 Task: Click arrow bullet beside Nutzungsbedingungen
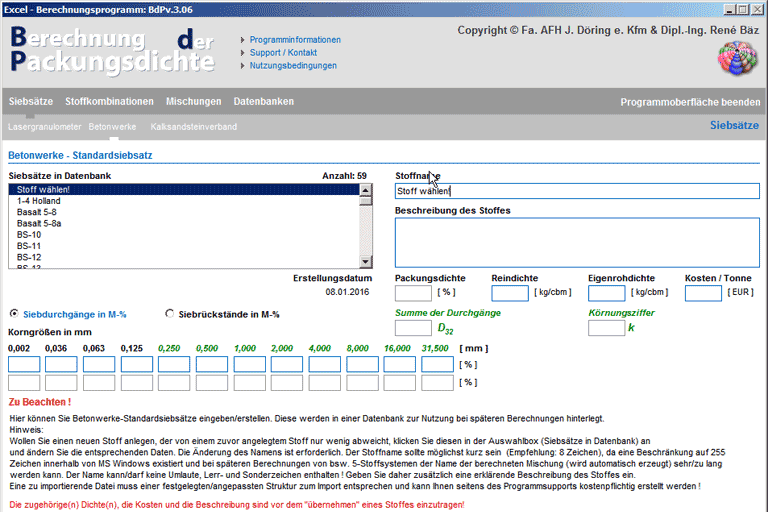point(242,66)
